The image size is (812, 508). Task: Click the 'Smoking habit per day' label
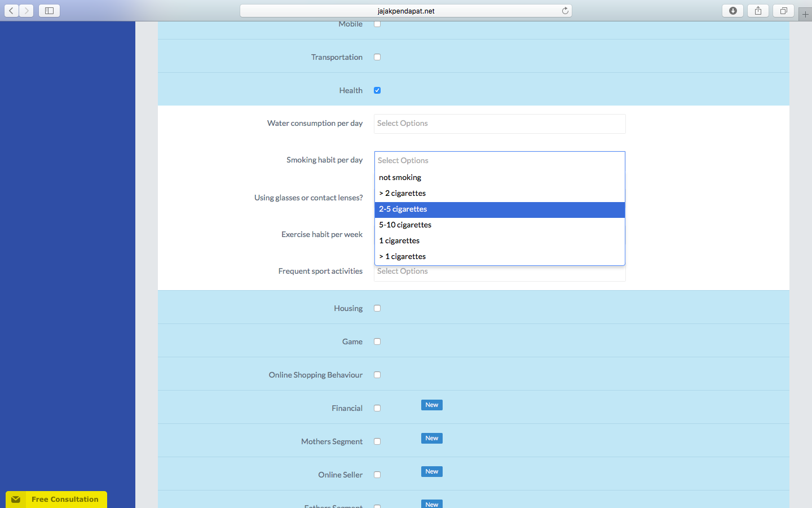324,160
